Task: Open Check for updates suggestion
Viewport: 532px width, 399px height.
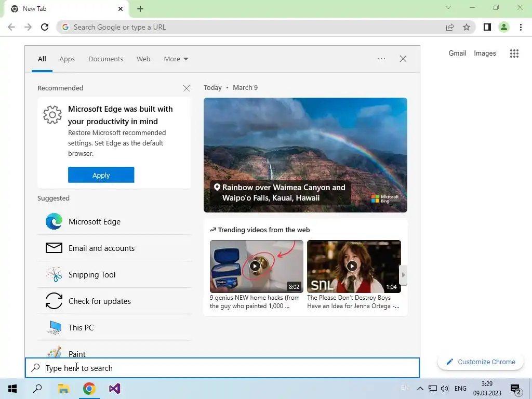Action: [114, 301]
